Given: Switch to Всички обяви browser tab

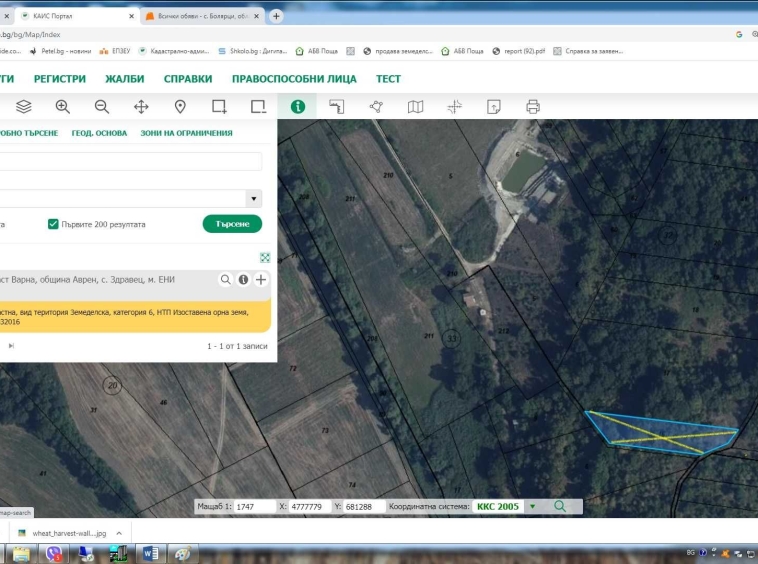Looking at the screenshot, I should [x=202, y=16].
